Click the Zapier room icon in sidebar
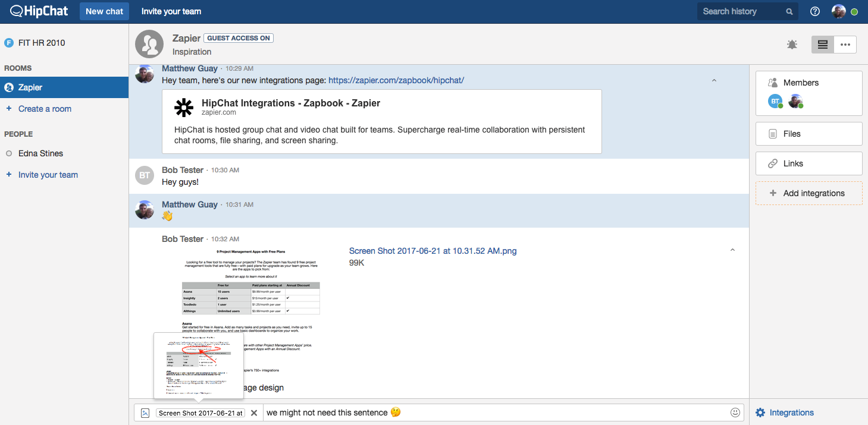 9,87
